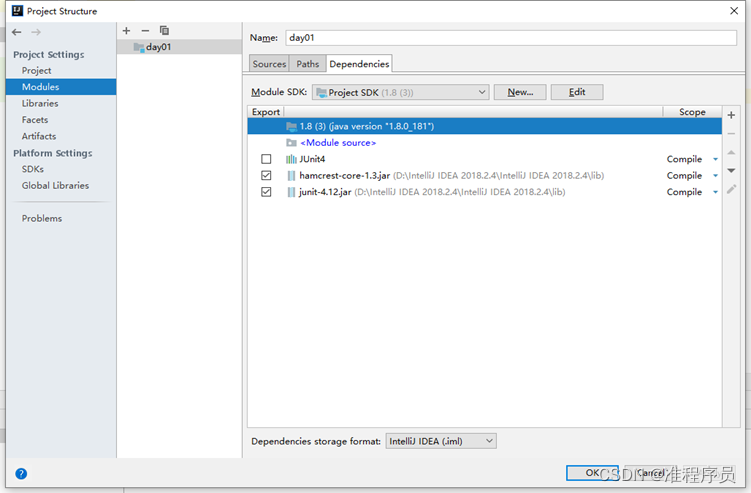Click the module Name input field
Viewport: 751px width, 493px height.
coord(511,38)
